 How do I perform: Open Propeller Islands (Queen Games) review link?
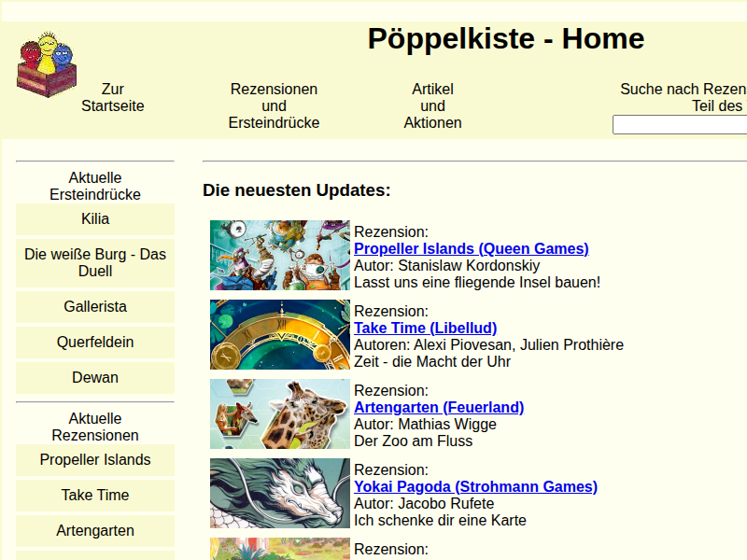pyautogui.click(x=471, y=249)
